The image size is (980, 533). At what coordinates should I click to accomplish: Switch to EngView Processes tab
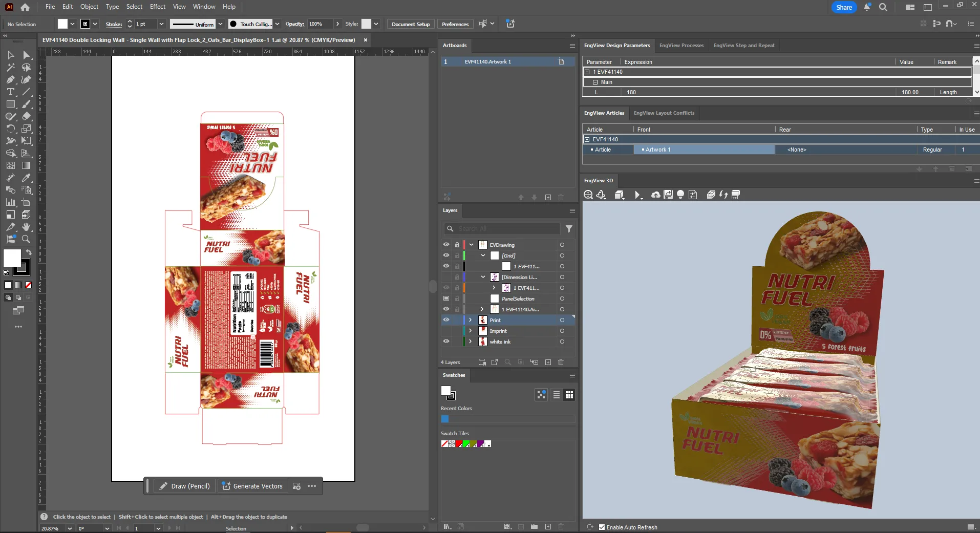(681, 46)
